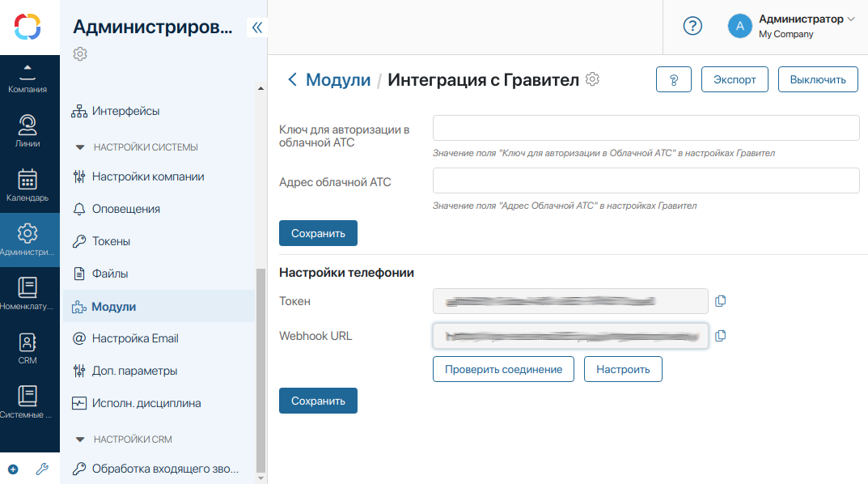The width and height of the screenshot is (868, 484).
Task: Copy the Webhook URL value
Action: click(x=720, y=336)
